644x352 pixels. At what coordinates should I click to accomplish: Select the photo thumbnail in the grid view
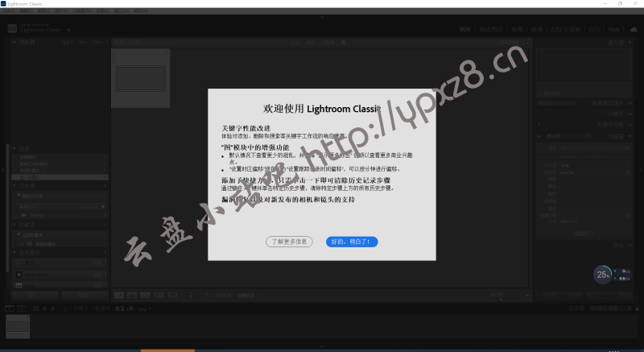point(140,78)
